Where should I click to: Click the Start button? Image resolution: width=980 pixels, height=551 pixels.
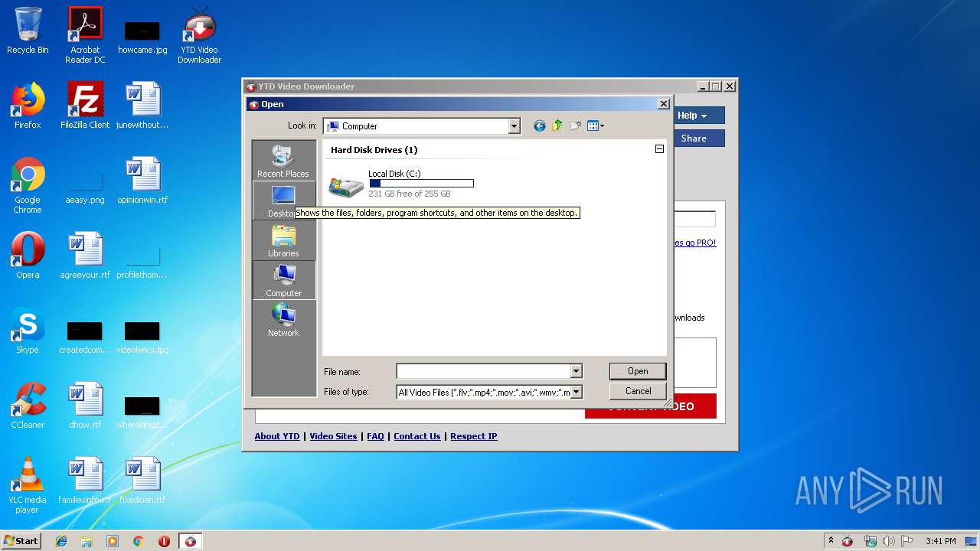pyautogui.click(x=21, y=541)
